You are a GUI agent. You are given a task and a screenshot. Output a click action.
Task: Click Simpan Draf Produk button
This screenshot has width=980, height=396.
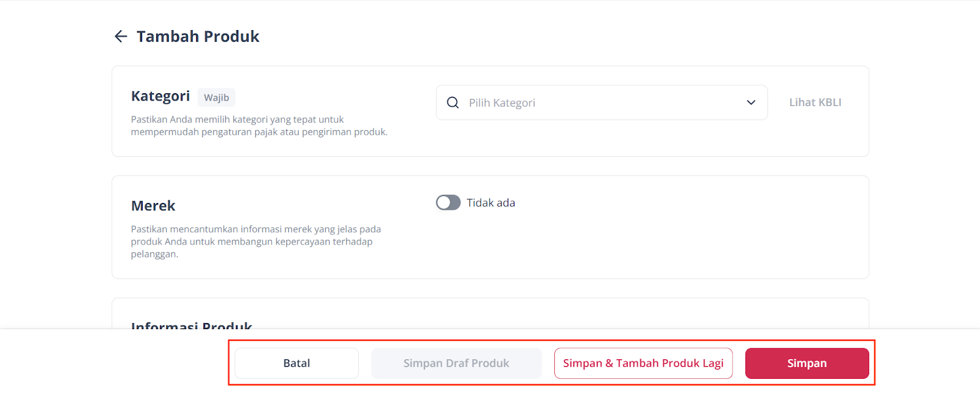456,364
